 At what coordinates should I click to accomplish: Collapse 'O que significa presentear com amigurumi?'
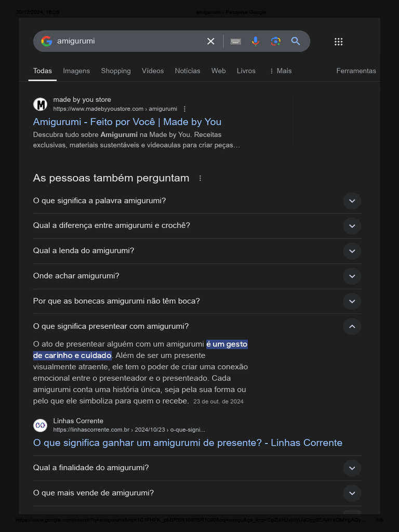(x=352, y=326)
